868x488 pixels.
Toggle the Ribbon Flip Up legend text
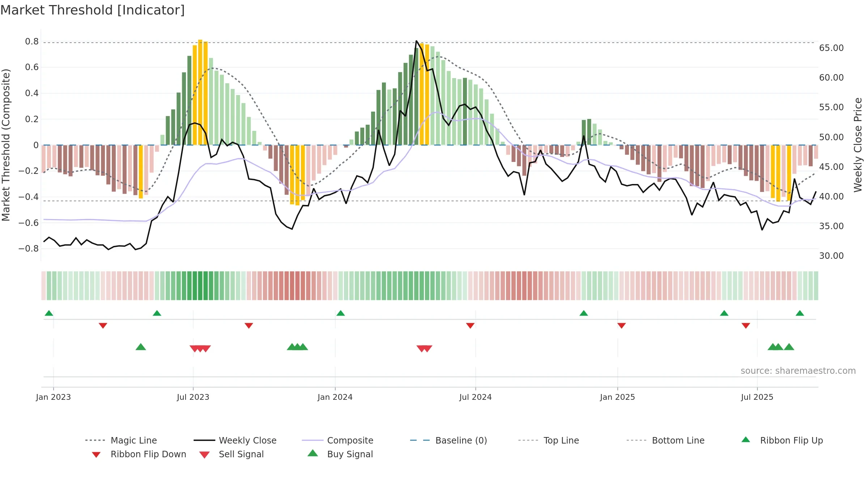tap(792, 441)
